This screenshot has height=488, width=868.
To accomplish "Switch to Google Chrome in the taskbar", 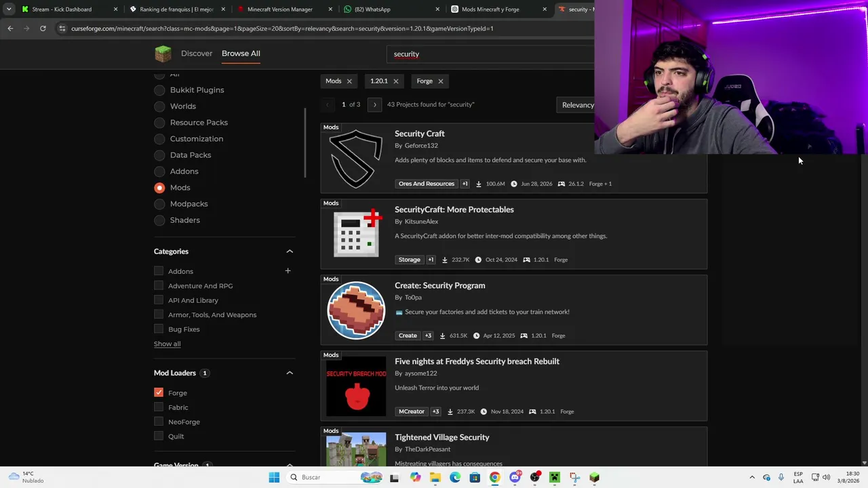I will tap(495, 477).
